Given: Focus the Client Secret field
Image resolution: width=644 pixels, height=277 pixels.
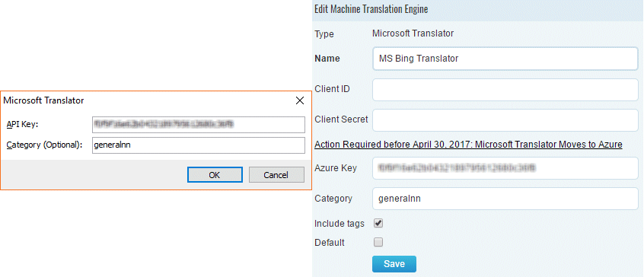Looking at the screenshot, I should point(505,120).
